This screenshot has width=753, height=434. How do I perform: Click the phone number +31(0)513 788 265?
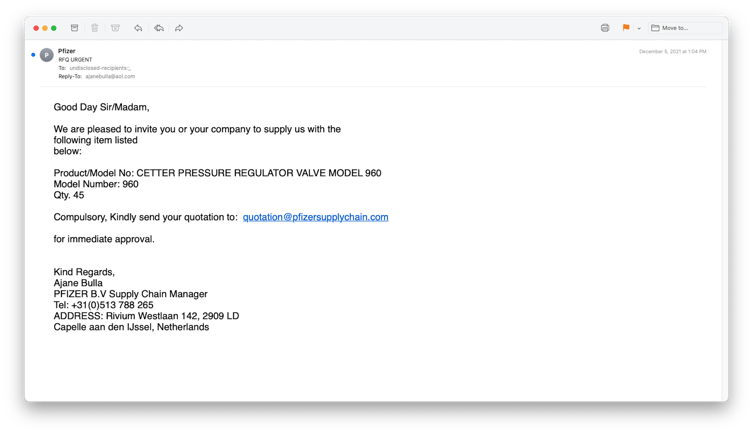point(112,305)
